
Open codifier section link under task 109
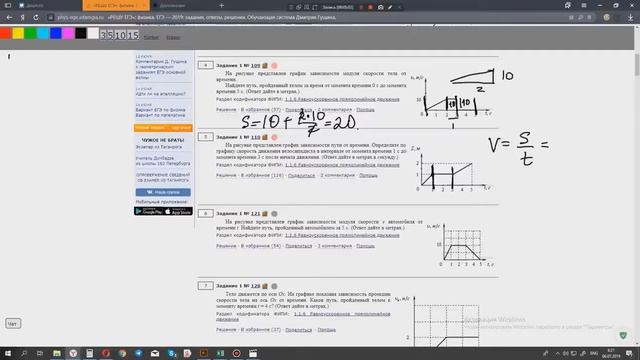pos(342,100)
